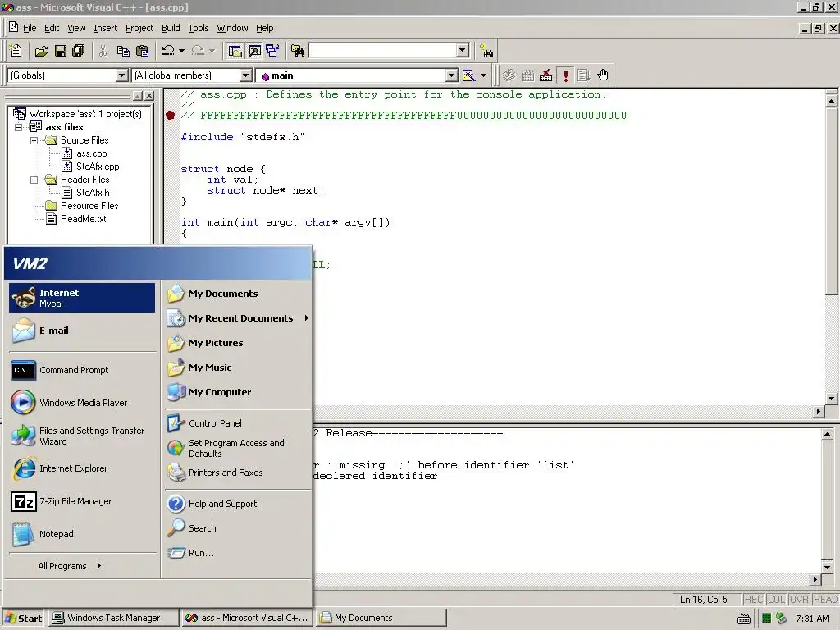Open the WizardBar actions dropdown arrow

tap(483, 75)
